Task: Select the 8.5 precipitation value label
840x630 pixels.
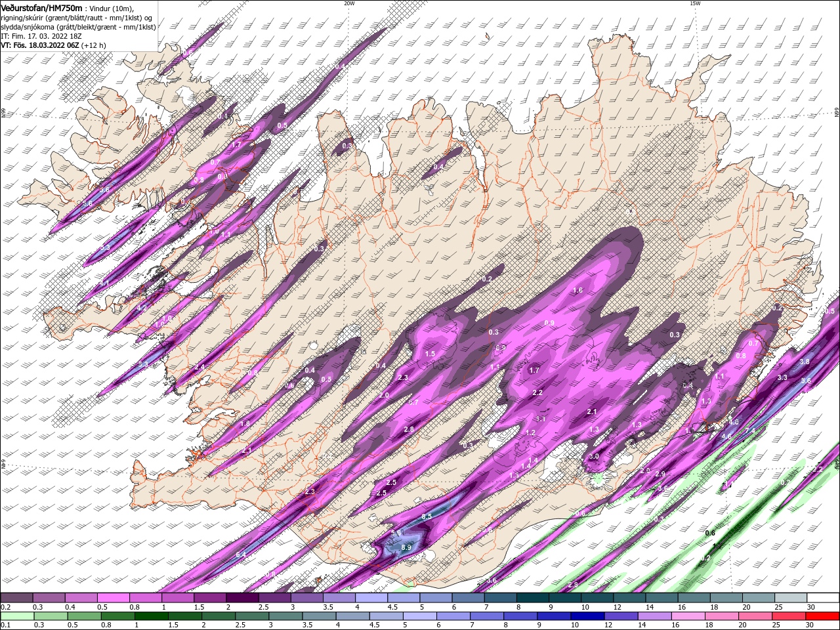Action: click(427, 517)
